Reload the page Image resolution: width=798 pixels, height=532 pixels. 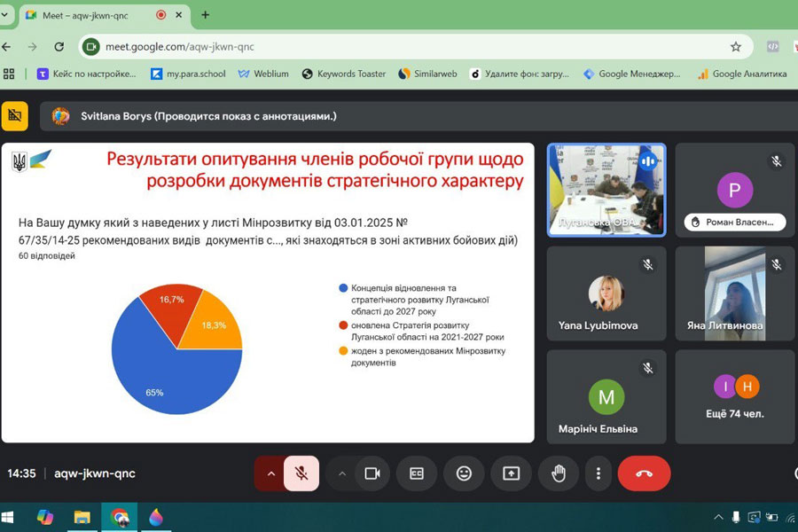pos(59,47)
